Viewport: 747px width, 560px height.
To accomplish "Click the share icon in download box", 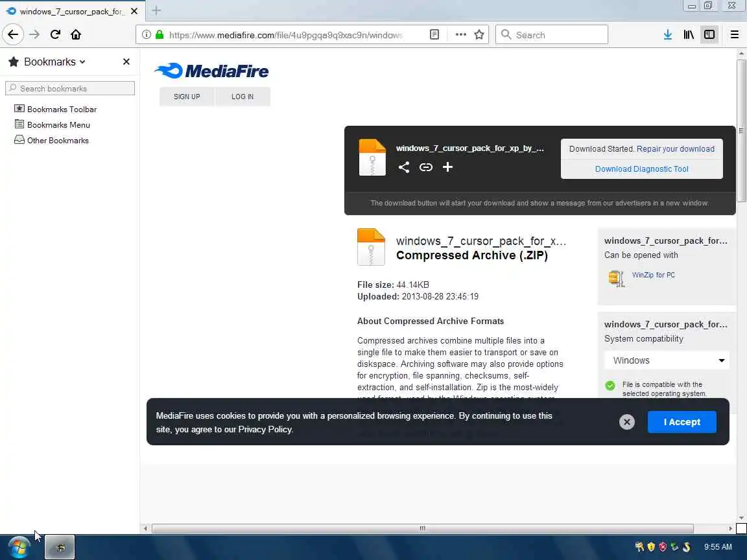I will [x=404, y=167].
